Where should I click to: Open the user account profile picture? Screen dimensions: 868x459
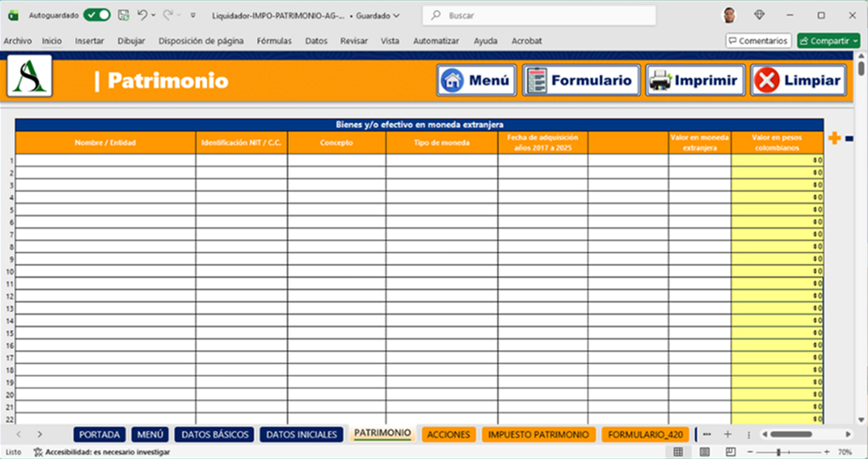pyautogui.click(x=729, y=16)
